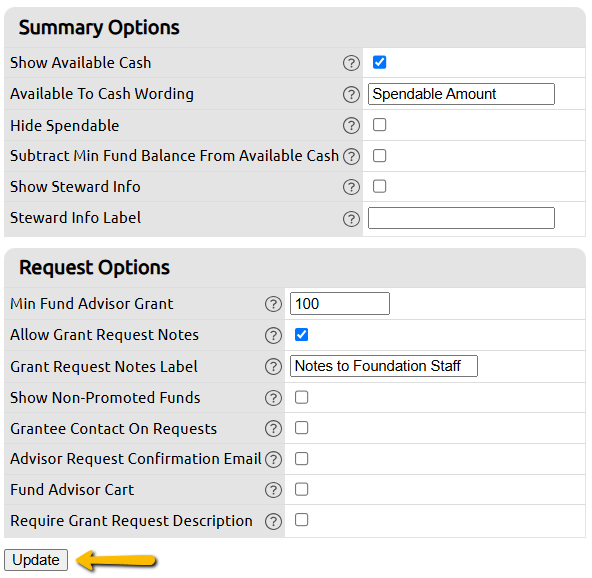This screenshot has height=578, width=592.
Task: Click help icon for Fund Advisor Cart
Action: click(x=273, y=490)
